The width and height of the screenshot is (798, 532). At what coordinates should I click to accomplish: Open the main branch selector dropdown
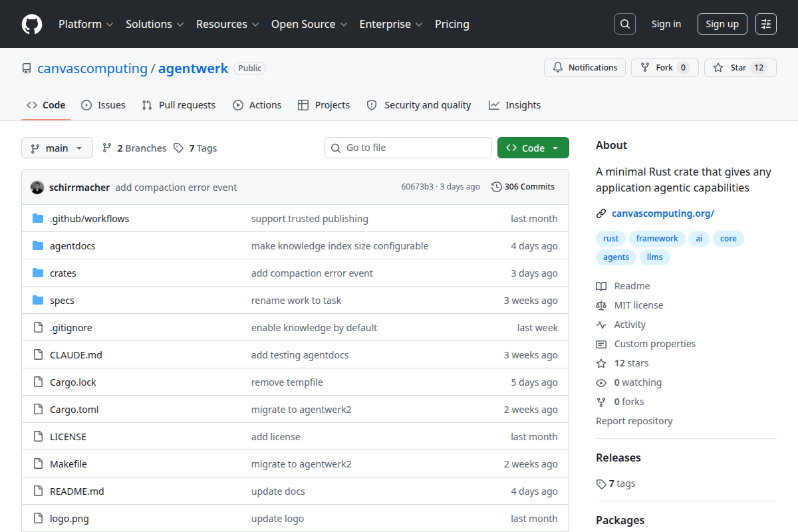coord(57,148)
